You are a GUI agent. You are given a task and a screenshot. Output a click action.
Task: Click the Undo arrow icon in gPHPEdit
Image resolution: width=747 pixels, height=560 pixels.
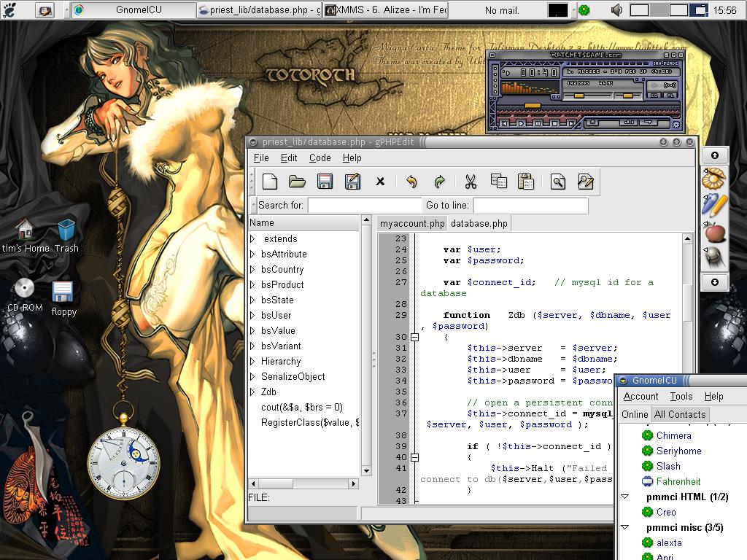tap(411, 182)
